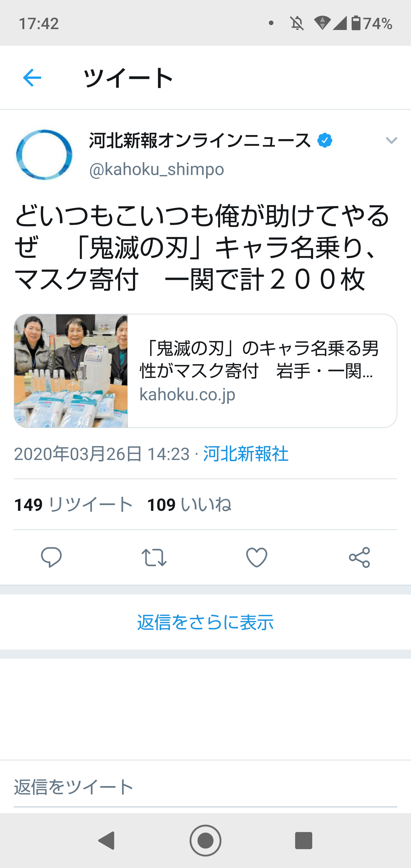The image size is (411, 868).
Task: Like the tweet with the heart icon
Action: click(257, 557)
